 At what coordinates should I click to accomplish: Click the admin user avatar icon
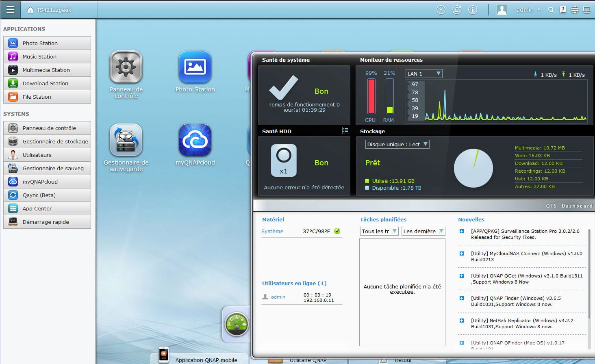(x=502, y=10)
